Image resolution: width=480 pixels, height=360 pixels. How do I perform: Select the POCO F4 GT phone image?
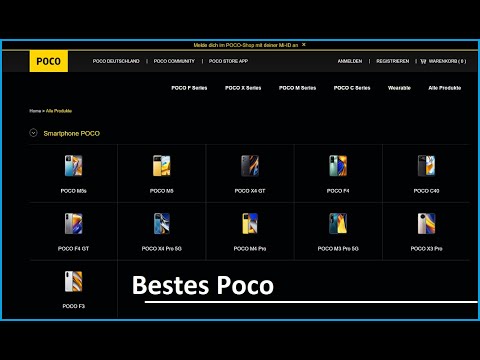pos(73,223)
